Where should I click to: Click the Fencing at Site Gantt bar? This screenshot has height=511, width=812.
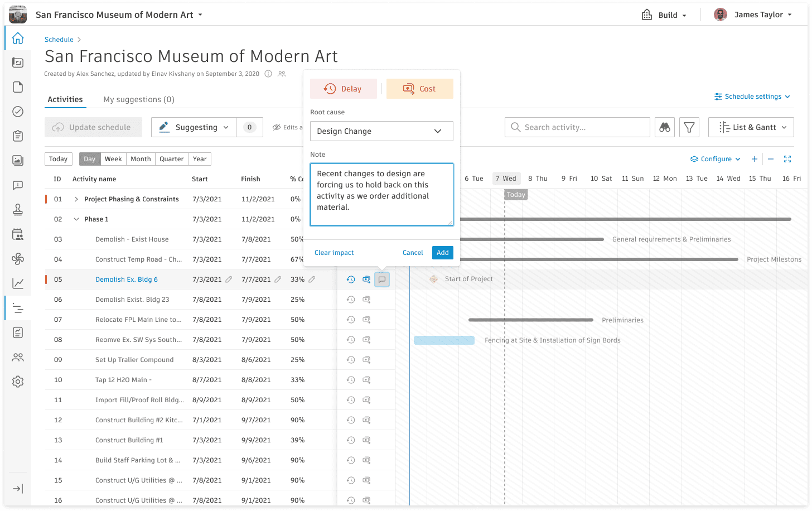(x=444, y=340)
